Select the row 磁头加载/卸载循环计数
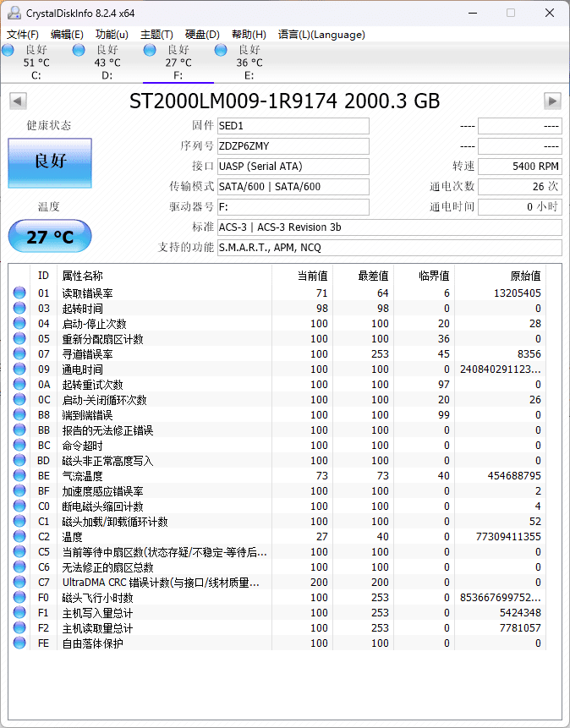 pos(277,522)
